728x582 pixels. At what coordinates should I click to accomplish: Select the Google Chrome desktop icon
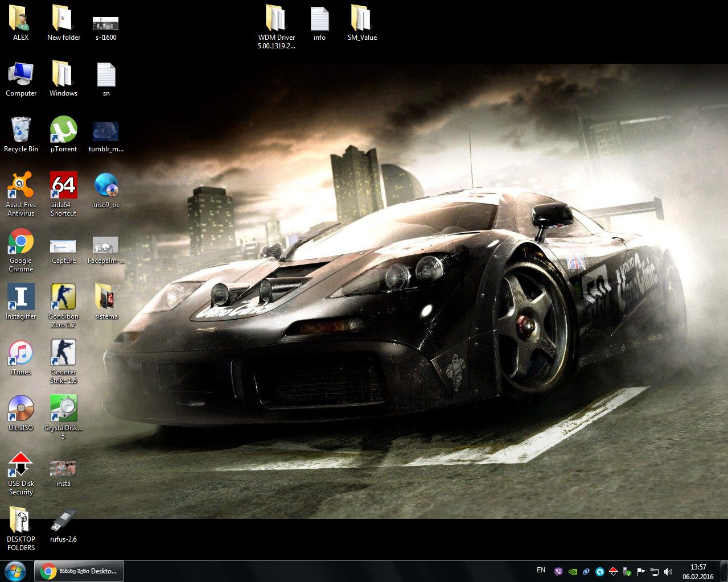(20, 243)
